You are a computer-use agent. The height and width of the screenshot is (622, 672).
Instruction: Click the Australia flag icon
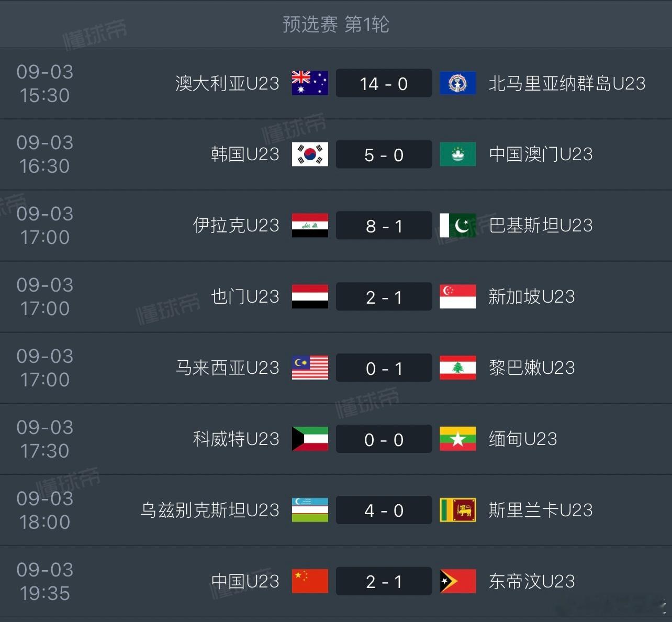tap(310, 83)
